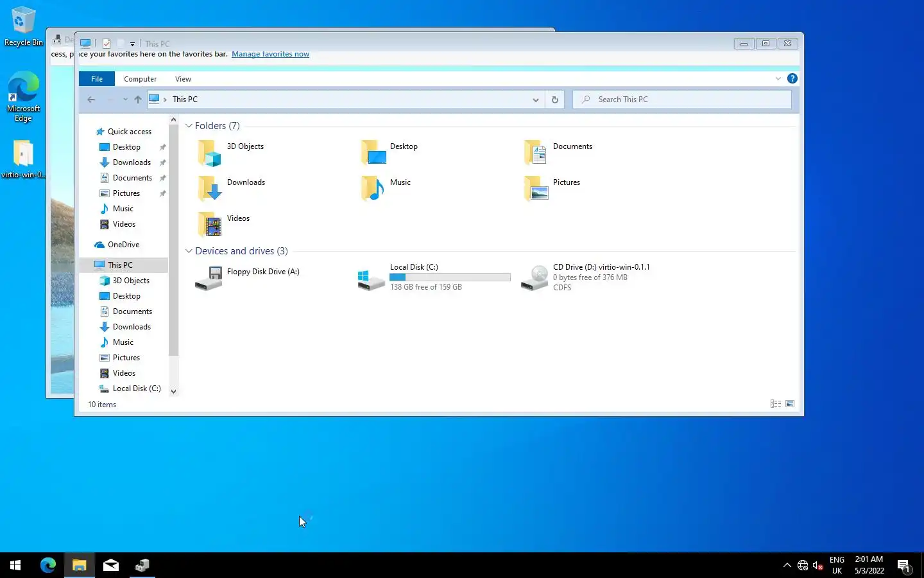
Task: Launch Edge from the taskbar
Action: 48,565
